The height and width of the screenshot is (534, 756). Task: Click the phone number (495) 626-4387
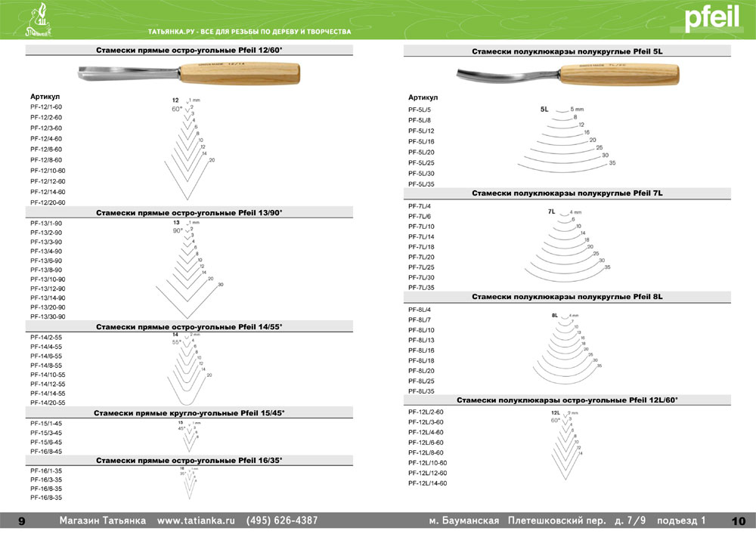[282, 520]
